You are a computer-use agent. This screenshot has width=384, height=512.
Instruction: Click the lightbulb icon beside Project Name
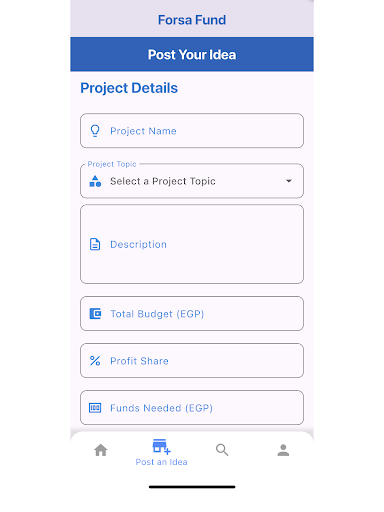(95, 131)
